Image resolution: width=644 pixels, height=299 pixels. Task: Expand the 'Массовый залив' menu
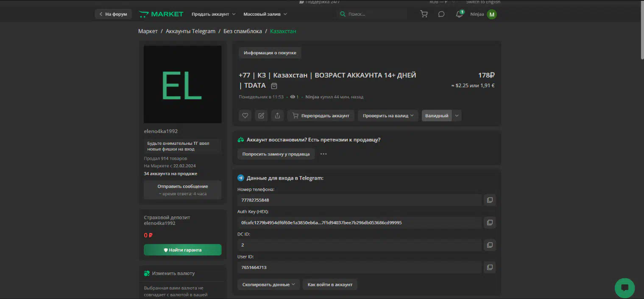[x=265, y=14]
